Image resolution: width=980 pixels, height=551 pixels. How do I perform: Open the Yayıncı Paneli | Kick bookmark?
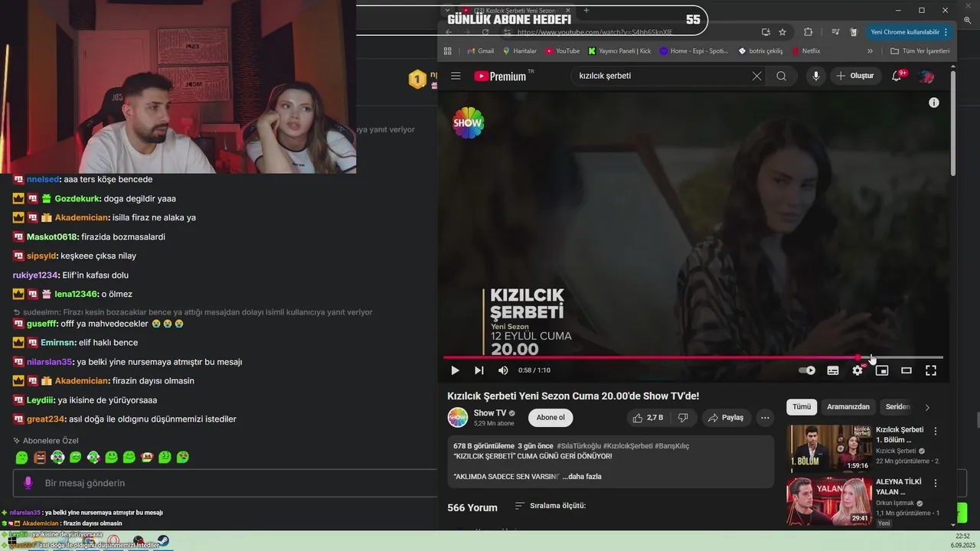[x=619, y=51]
